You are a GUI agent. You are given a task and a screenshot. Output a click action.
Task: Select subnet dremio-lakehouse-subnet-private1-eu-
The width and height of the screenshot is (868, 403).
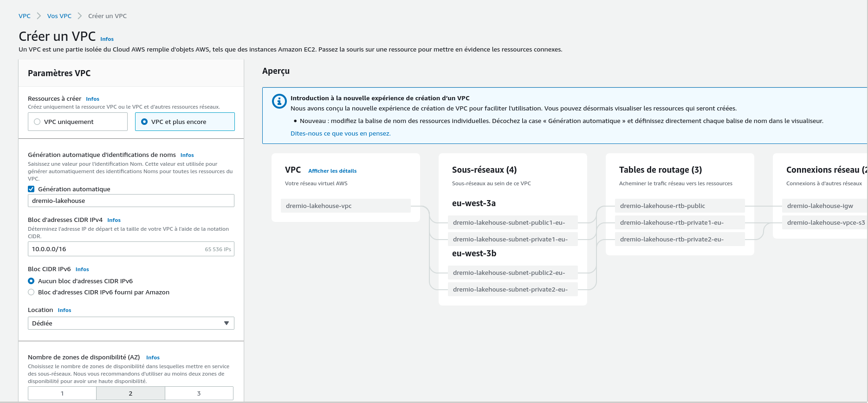pos(513,239)
